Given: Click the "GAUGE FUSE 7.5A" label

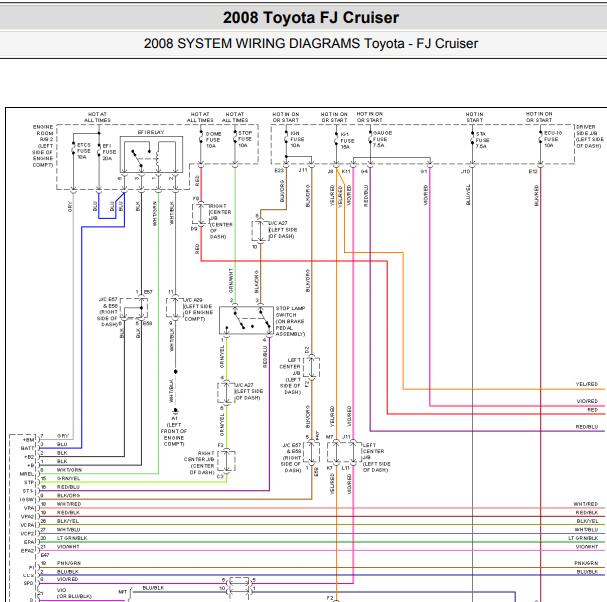Looking at the screenshot, I should [x=382, y=139].
